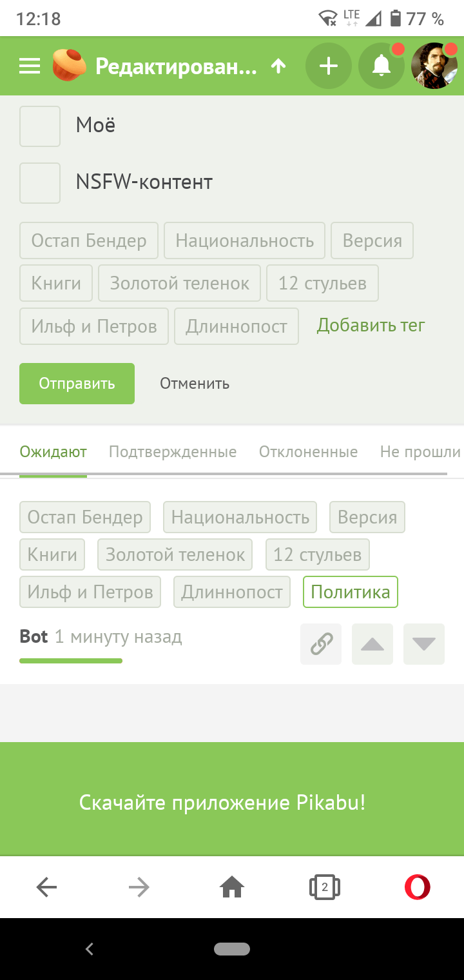Switch to the «Подтвержденные» tab
The height and width of the screenshot is (980, 464).
(173, 452)
